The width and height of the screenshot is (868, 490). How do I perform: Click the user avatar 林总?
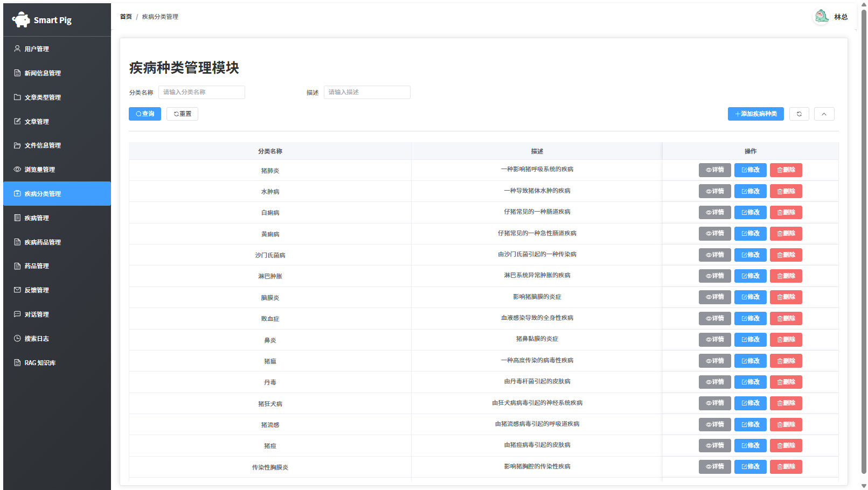822,17
